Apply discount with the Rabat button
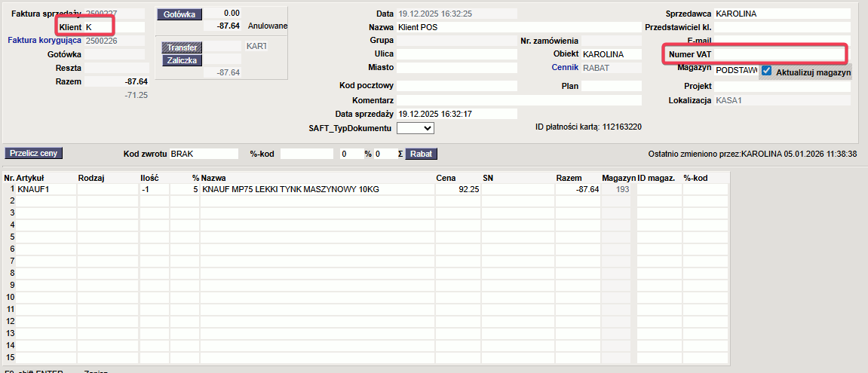This screenshot has height=373, width=868. 421,154
